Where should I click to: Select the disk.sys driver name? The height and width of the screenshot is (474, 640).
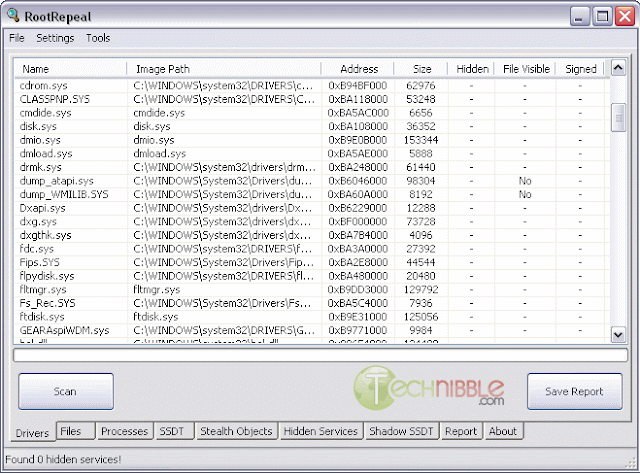tap(38, 126)
